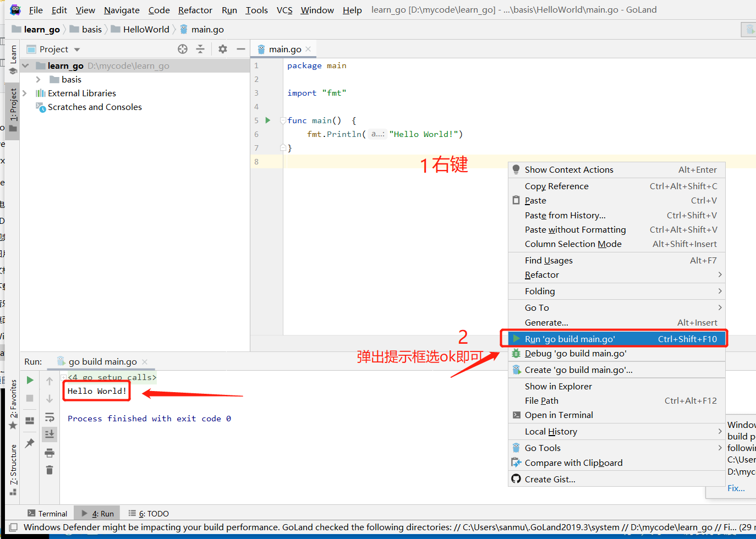The image size is (756, 539).
Task: Click the Fix... link in notification
Action: pyautogui.click(x=736, y=488)
